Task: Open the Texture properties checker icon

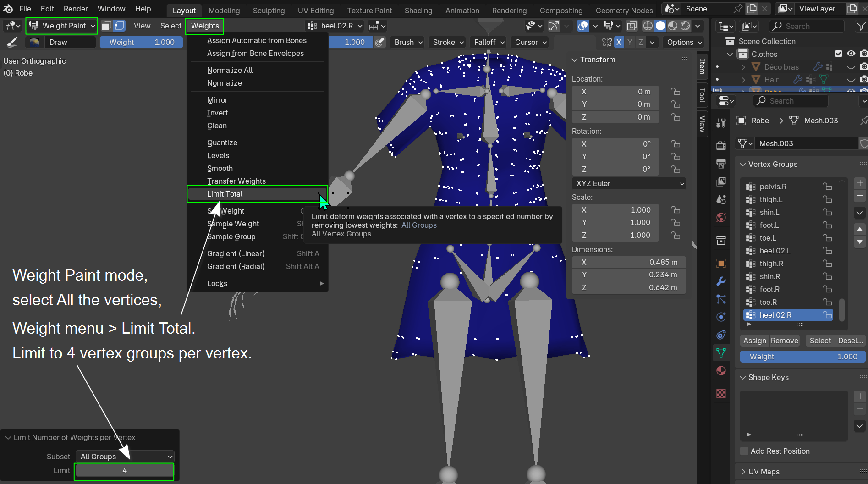Action: tap(721, 393)
